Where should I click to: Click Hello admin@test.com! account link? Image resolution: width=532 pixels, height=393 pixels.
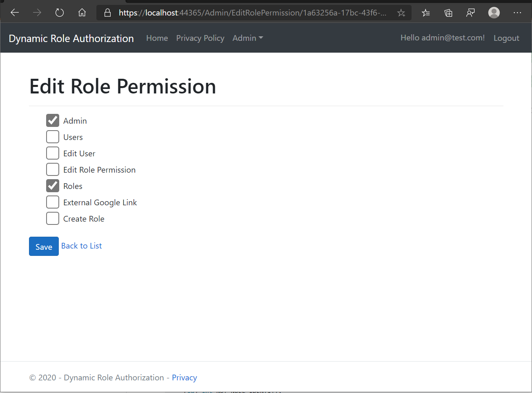pos(443,38)
